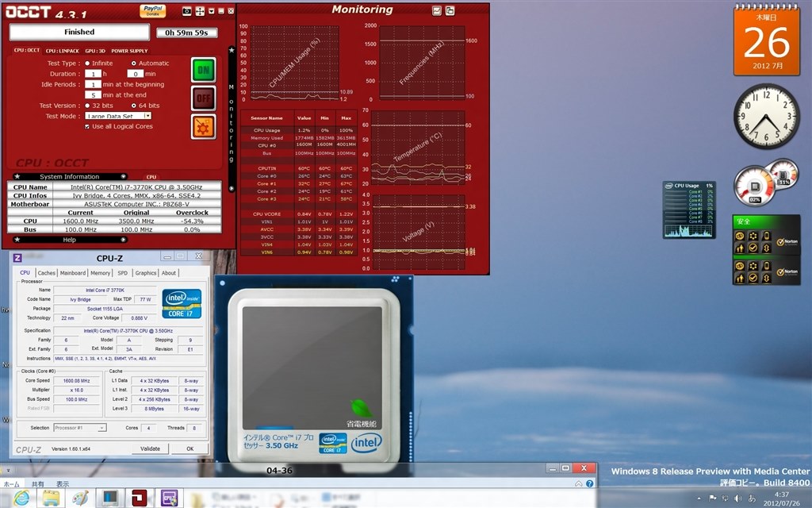Open File Explorer from the taskbar
812x508 pixels.
tap(51, 498)
